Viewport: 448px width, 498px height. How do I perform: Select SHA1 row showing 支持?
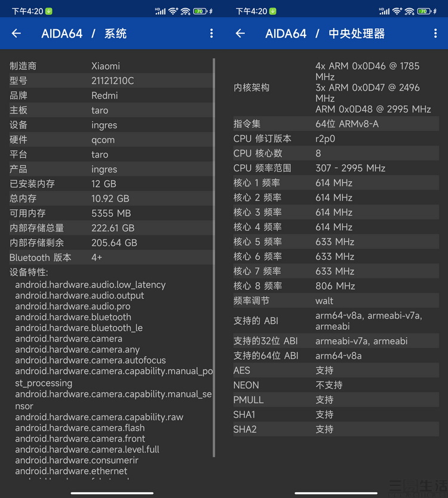click(x=336, y=414)
